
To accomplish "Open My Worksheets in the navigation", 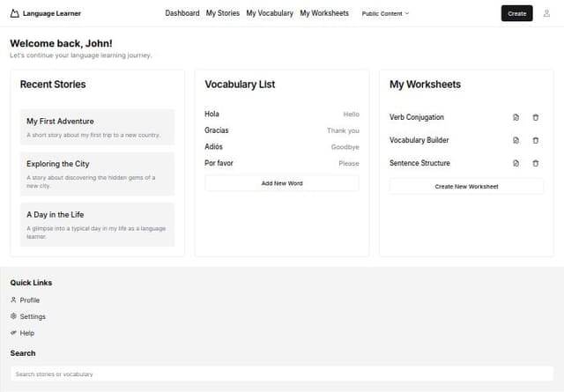I will [x=324, y=13].
